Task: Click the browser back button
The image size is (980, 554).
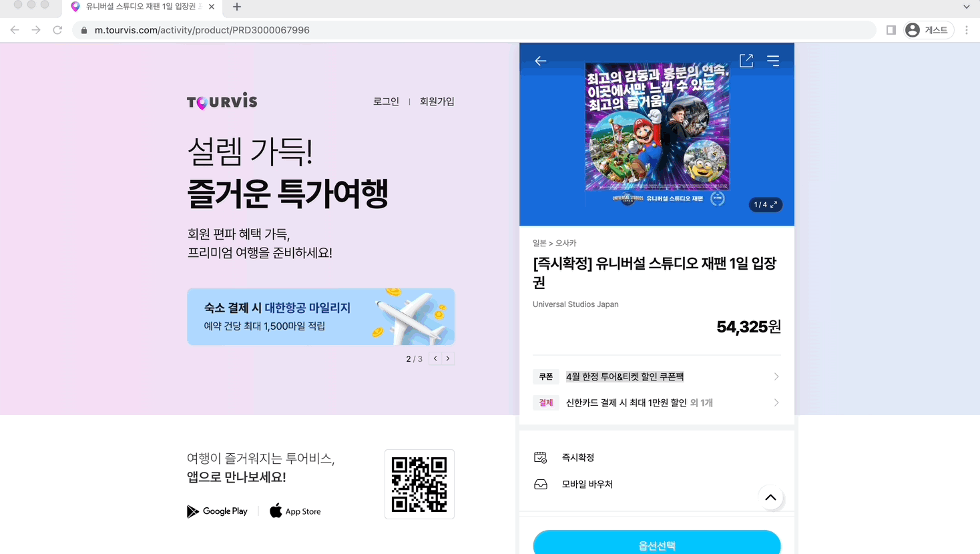Action: pyautogui.click(x=15, y=30)
